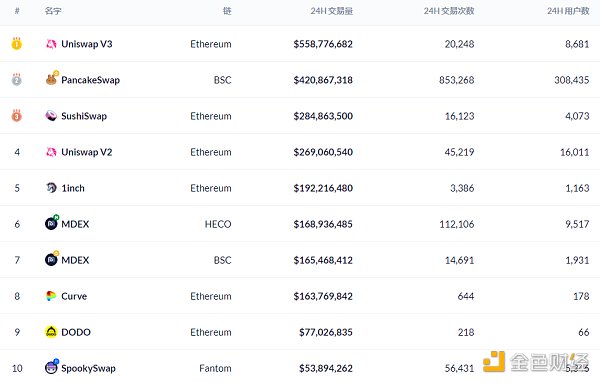The height and width of the screenshot is (383, 600).
Task: Click Uniswap V3 volume $558,776,682
Action: (323, 44)
